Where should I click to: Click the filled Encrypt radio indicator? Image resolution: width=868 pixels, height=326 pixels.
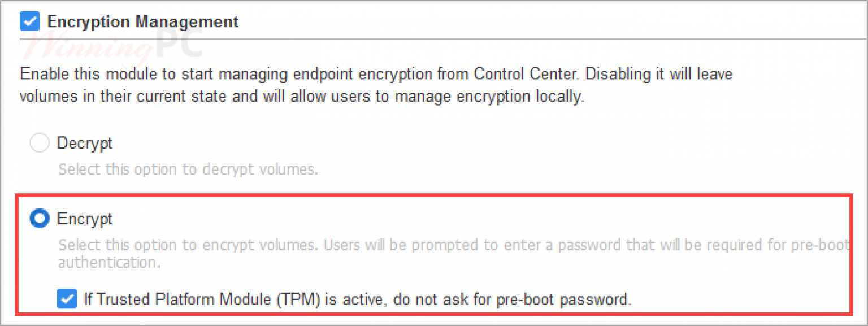click(x=40, y=219)
